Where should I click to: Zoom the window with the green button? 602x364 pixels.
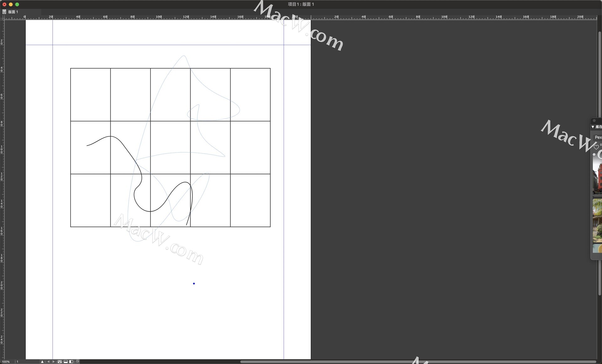tap(17, 4)
